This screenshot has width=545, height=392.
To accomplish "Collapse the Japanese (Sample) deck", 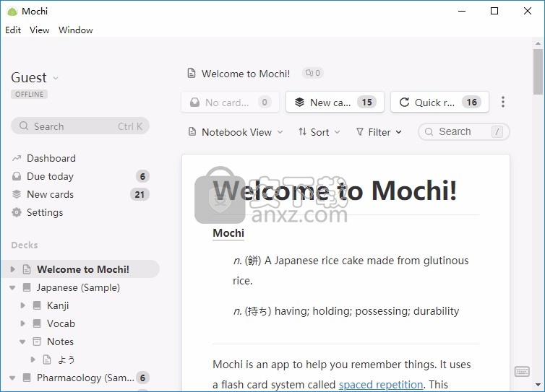I will (12, 287).
